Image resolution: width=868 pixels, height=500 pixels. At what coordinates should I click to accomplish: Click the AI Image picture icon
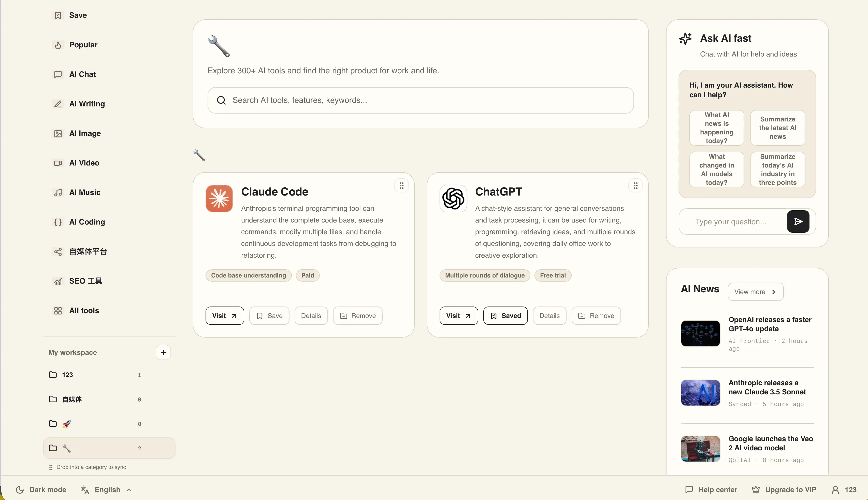58,133
